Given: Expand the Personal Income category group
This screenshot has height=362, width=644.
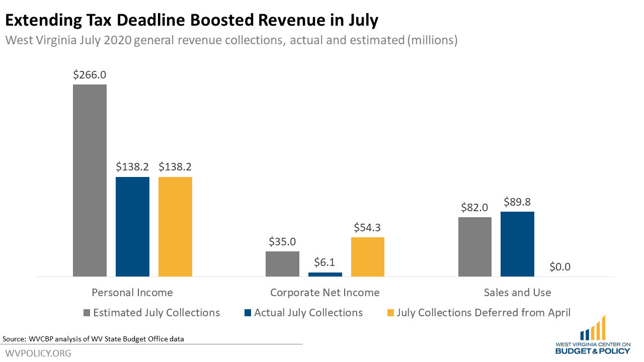Looking at the screenshot, I should coord(132,292).
